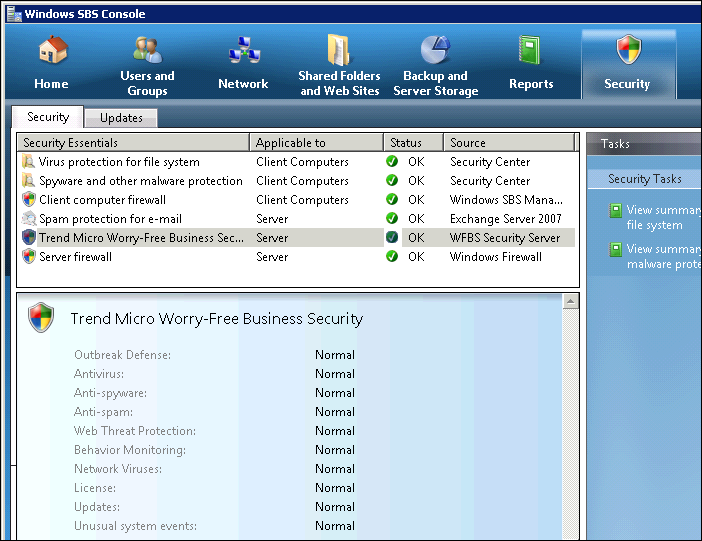Click the green icon beside View summary malware protection task
Image resolution: width=702 pixels, height=541 pixels.
pyautogui.click(x=616, y=249)
